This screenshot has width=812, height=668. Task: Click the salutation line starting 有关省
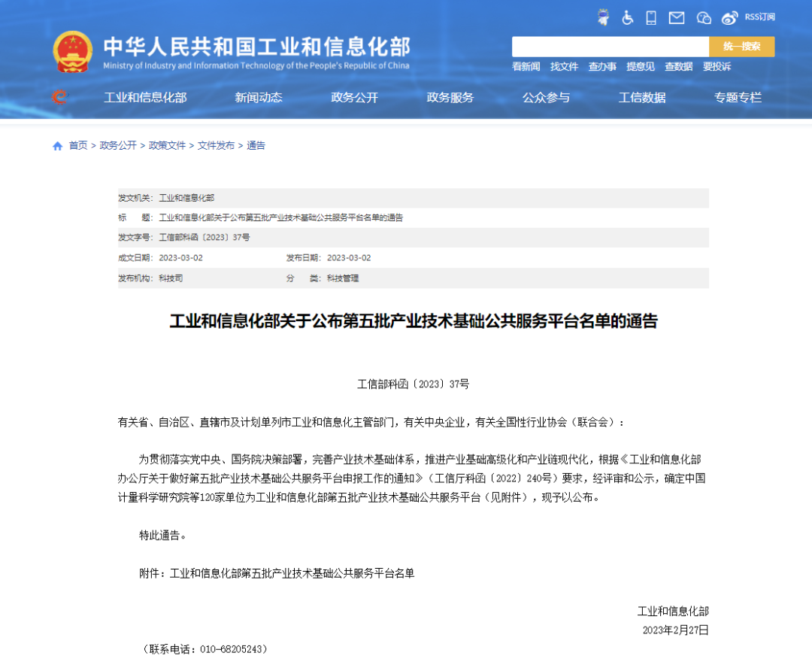pyautogui.click(x=371, y=422)
